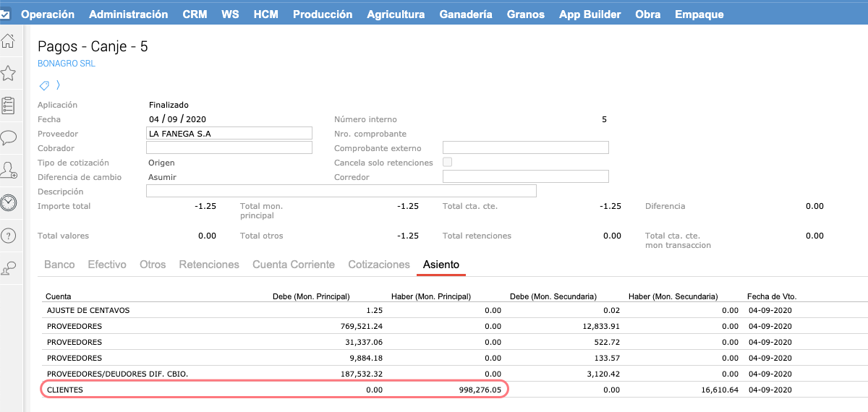
Task: Click the add user icon
Action: coord(8,171)
